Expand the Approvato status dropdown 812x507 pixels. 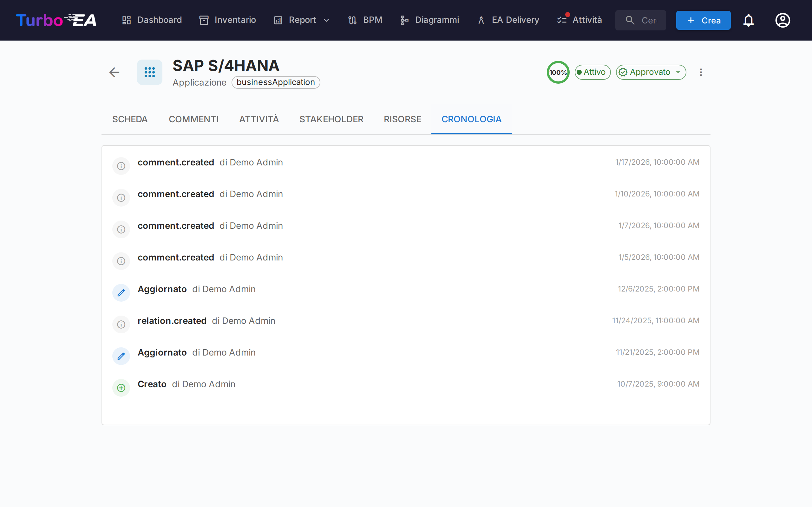[x=651, y=72]
